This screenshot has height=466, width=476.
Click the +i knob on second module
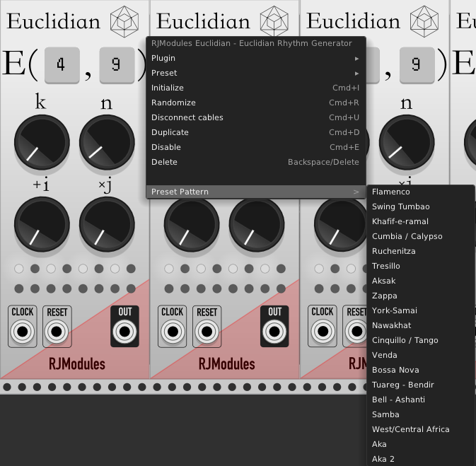tap(192, 225)
